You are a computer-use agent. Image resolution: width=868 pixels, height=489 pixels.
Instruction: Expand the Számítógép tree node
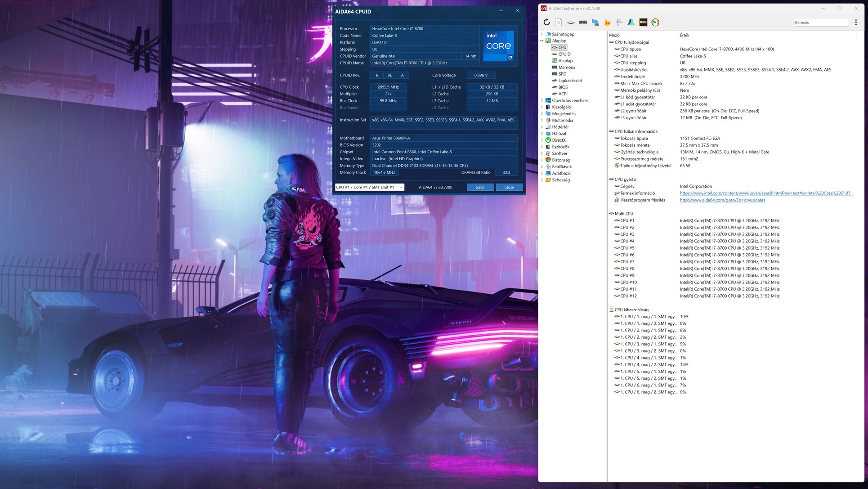coord(541,34)
